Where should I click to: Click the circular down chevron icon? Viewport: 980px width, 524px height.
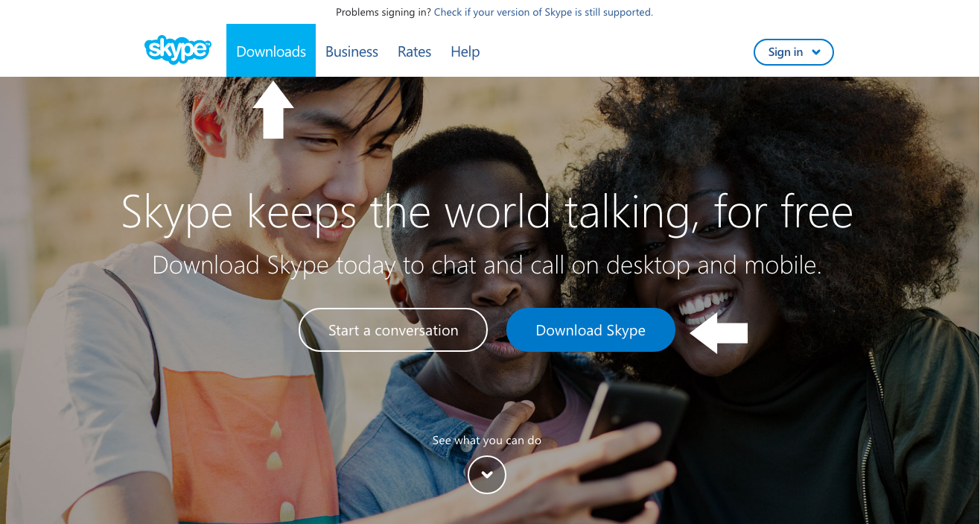487,474
